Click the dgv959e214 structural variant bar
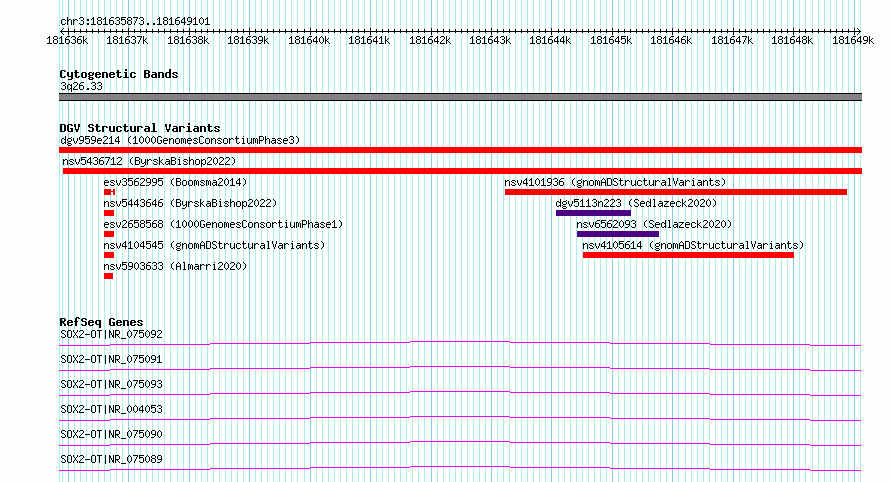890x482 pixels. 460,150
